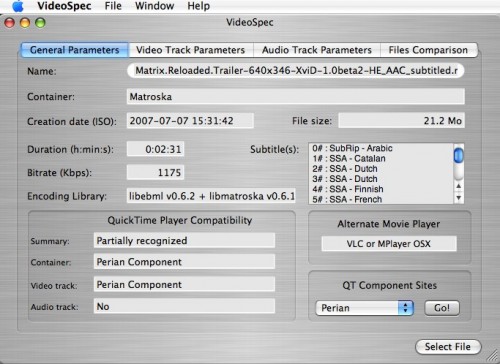Click the yellow minimize window button
Image resolution: width=500 pixels, height=364 pixels.
25,23
